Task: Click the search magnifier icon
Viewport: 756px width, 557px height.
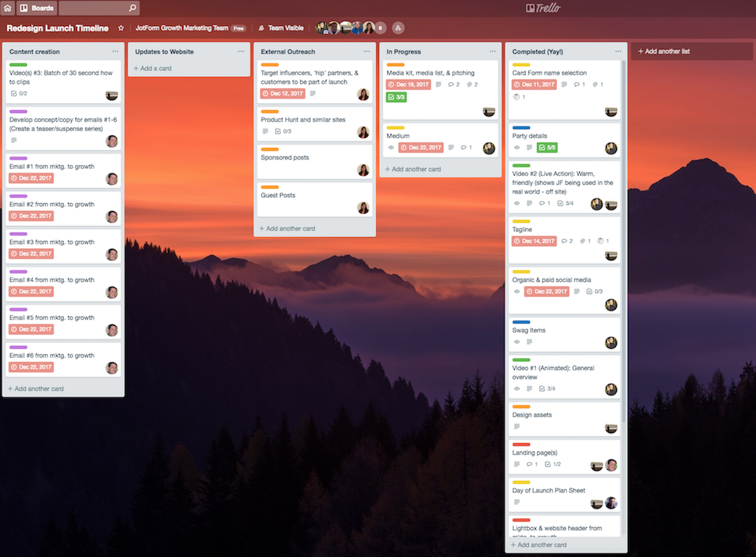Action: (x=132, y=8)
